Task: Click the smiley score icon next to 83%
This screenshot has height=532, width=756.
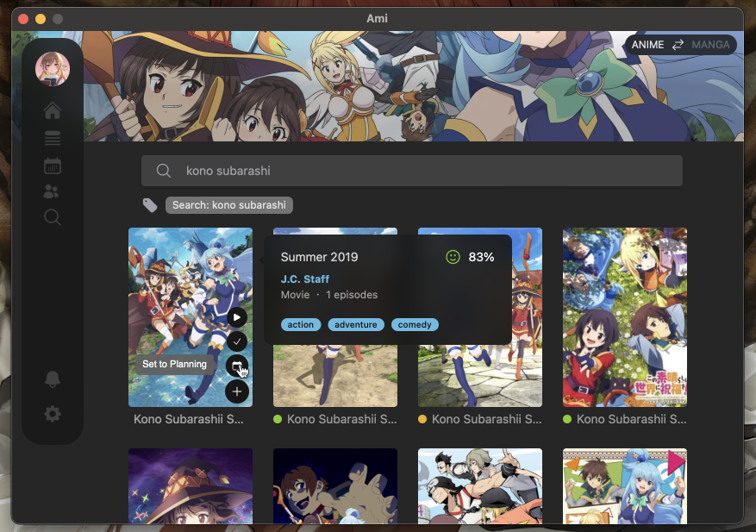Action: point(453,257)
